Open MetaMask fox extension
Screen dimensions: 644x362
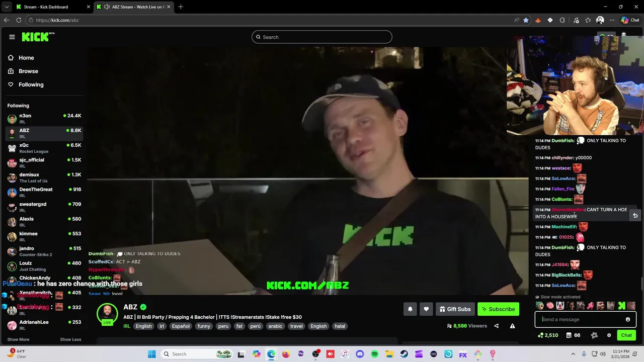[538, 20]
